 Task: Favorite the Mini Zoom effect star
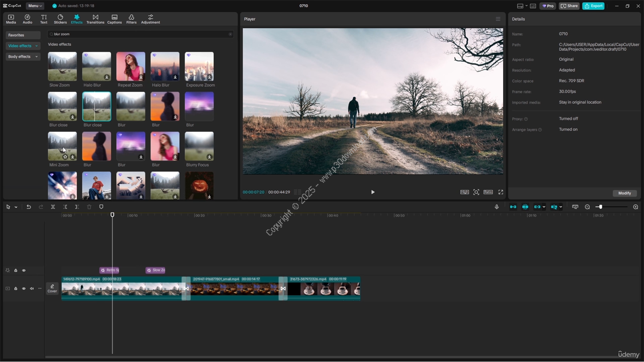tap(65, 157)
